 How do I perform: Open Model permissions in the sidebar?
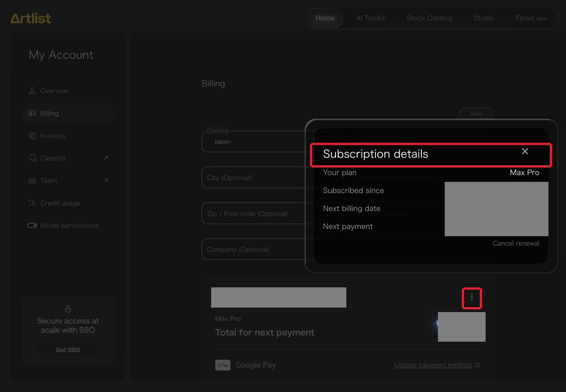68,225
